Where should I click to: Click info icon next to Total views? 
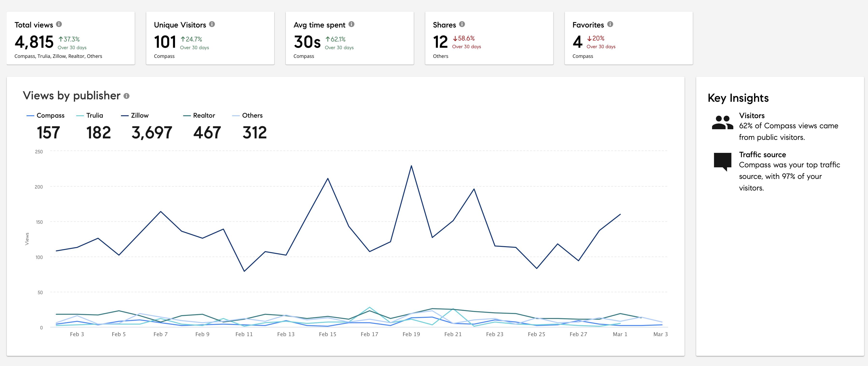coord(59,24)
